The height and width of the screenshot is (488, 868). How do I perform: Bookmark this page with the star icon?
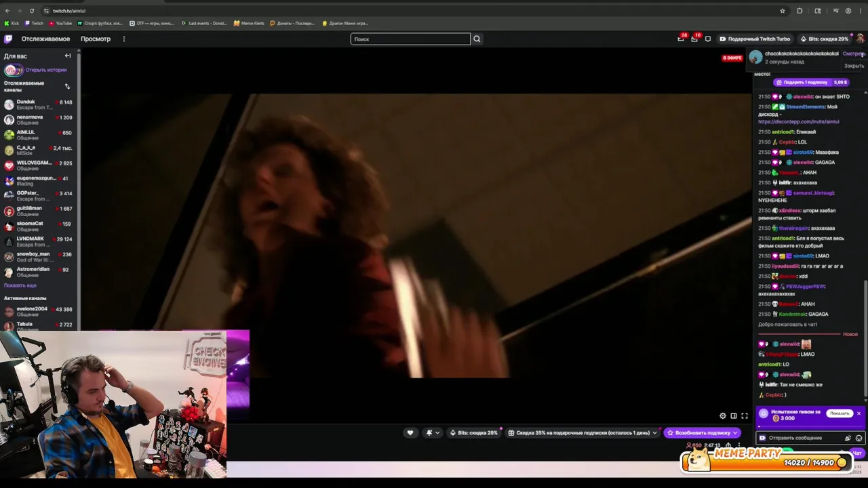[x=782, y=11]
